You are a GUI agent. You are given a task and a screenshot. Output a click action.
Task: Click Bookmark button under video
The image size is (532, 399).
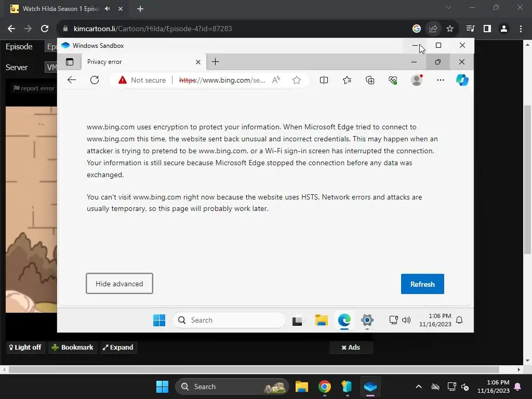72,348
